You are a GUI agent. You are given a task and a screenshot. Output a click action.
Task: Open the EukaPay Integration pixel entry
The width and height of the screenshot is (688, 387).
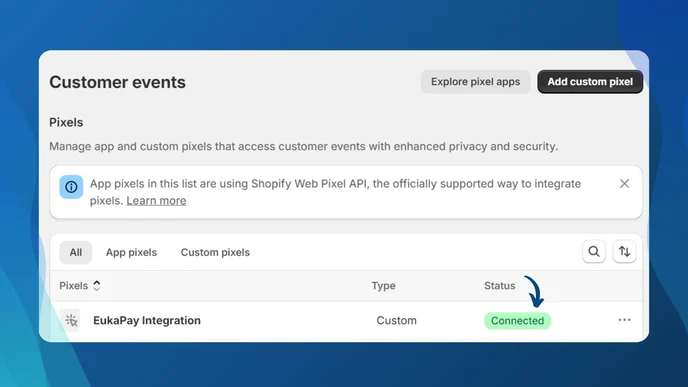click(x=147, y=320)
